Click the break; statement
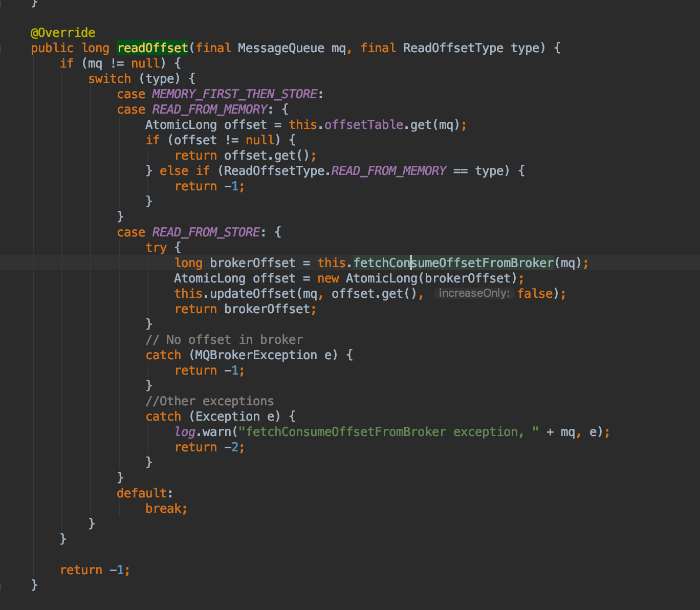This screenshot has height=610, width=700. point(167,509)
